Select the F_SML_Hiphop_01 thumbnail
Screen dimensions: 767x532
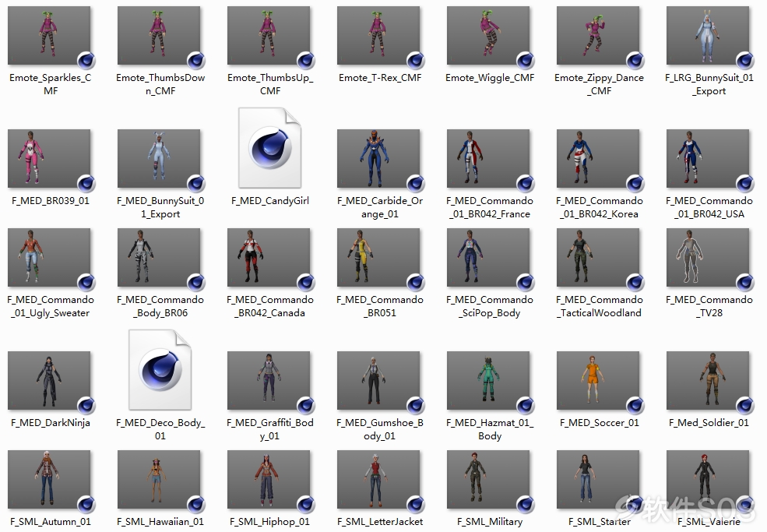pos(269,480)
